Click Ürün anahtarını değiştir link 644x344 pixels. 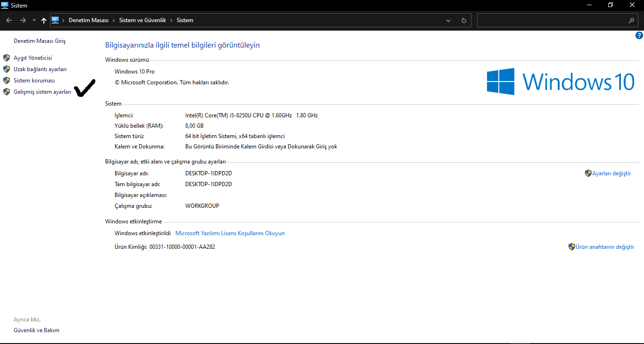tap(605, 247)
